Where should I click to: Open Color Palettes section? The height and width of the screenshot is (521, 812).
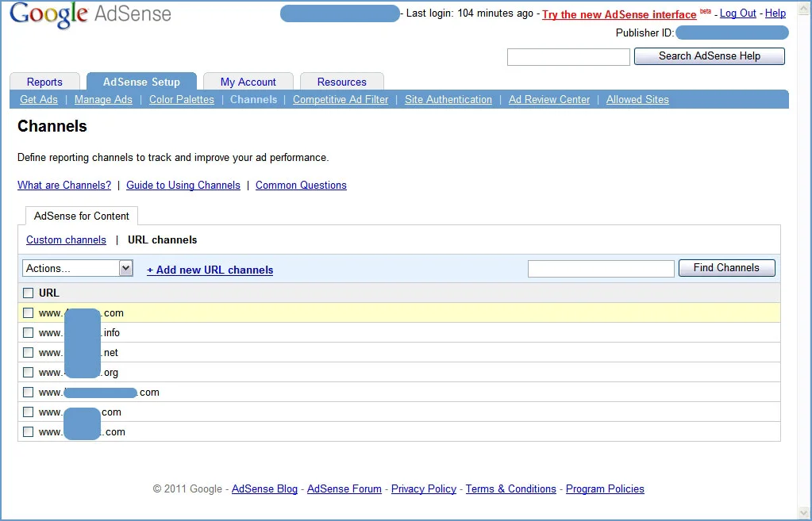click(181, 100)
